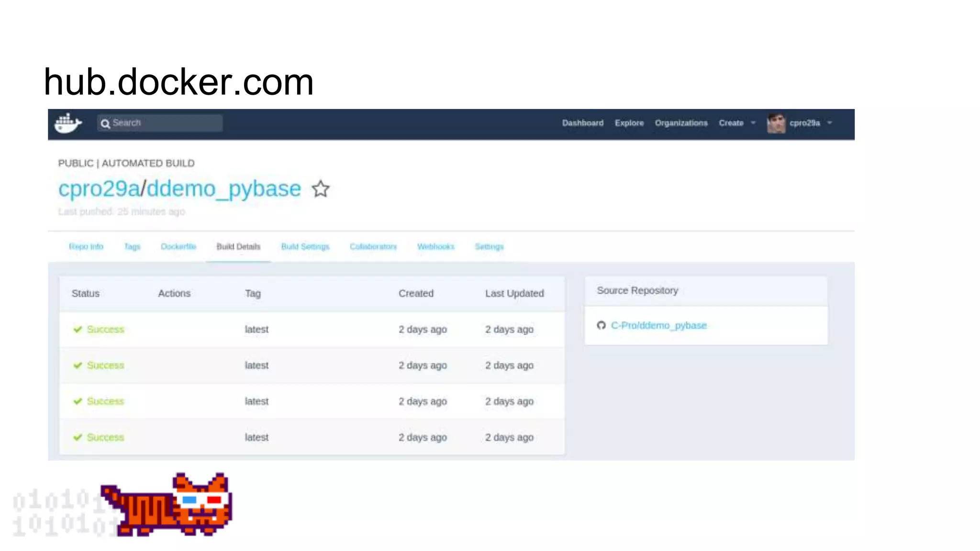980x551 pixels.
Task: Click the Last Updated column header
Action: click(x=514, y=293)
